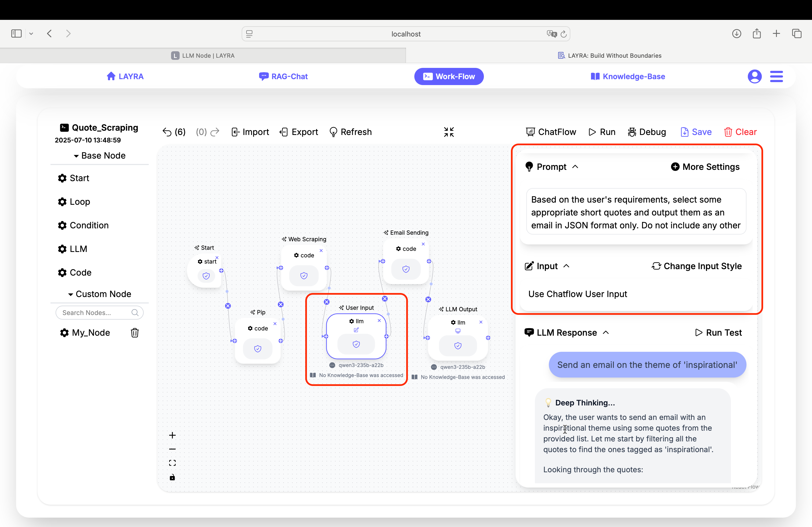Image resolution: width=812 pixels, height=527 pixels.
Task: Zoom in the canvas with plus
Action: click(x=172, y=435)
